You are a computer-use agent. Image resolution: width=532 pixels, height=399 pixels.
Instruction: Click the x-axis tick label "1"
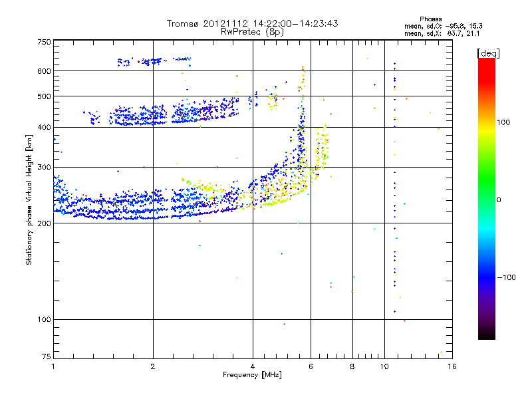pyautogui.click(x=53, y=366)
